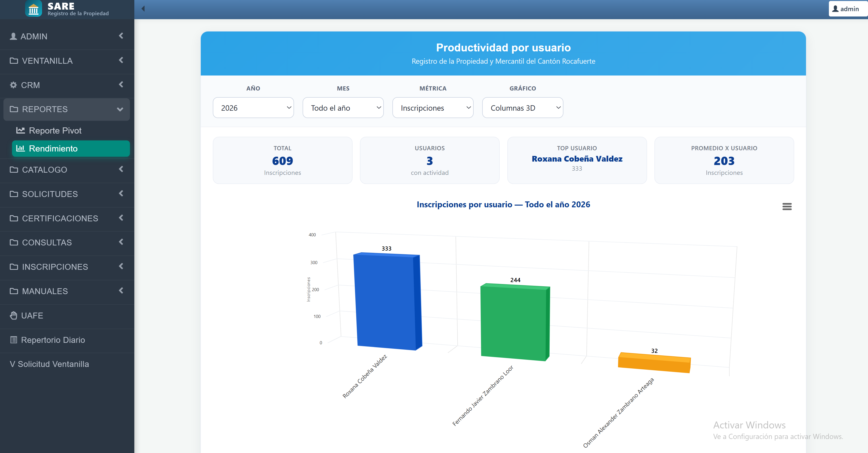Expand the CERTIFICACIONES menu chevron
This screenshot has height=453, width=868.
point(121,218)
